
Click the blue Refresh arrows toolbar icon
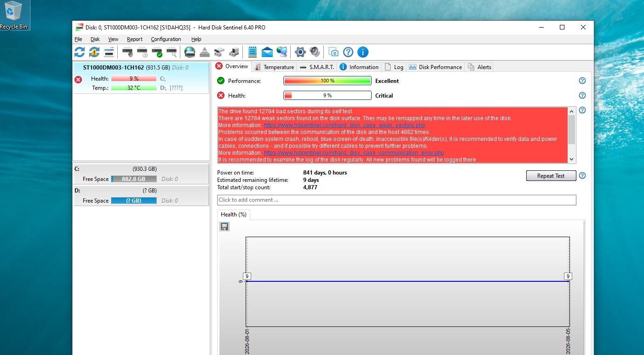click(80, 52)
